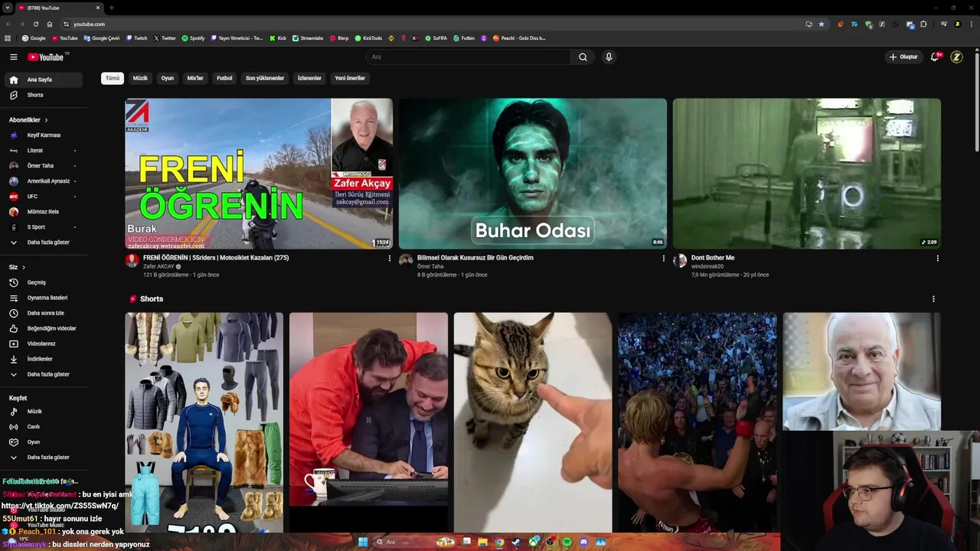Open the Streamlabs bookmark
The height and width of the screenshot is (551, 980).
308,37
